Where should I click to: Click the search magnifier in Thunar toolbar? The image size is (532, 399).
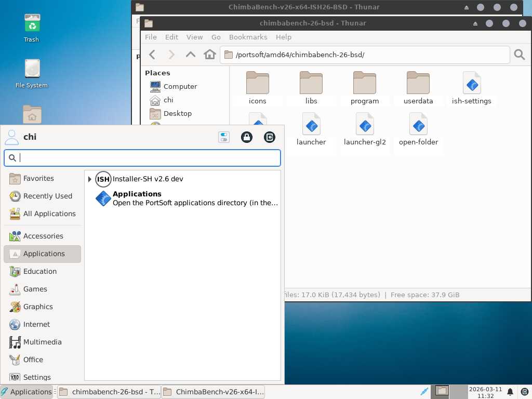pos(519,55)
